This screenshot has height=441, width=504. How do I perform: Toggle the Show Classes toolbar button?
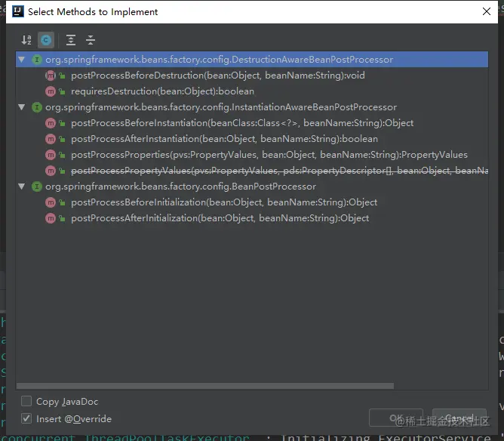point(45,40)
